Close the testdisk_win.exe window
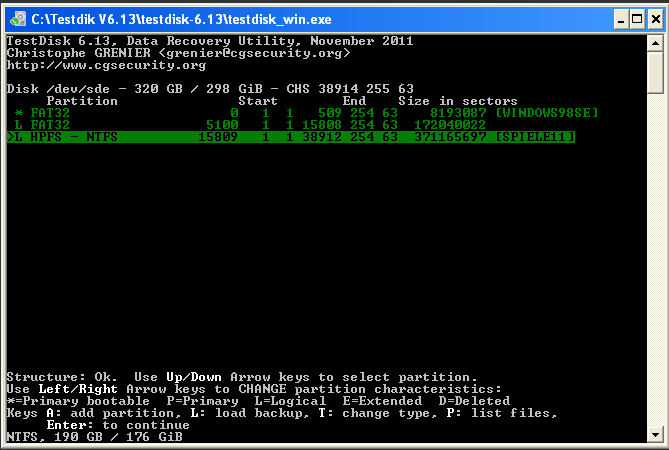Viewport: 669px width, 450px height. [x=656, y=20]
